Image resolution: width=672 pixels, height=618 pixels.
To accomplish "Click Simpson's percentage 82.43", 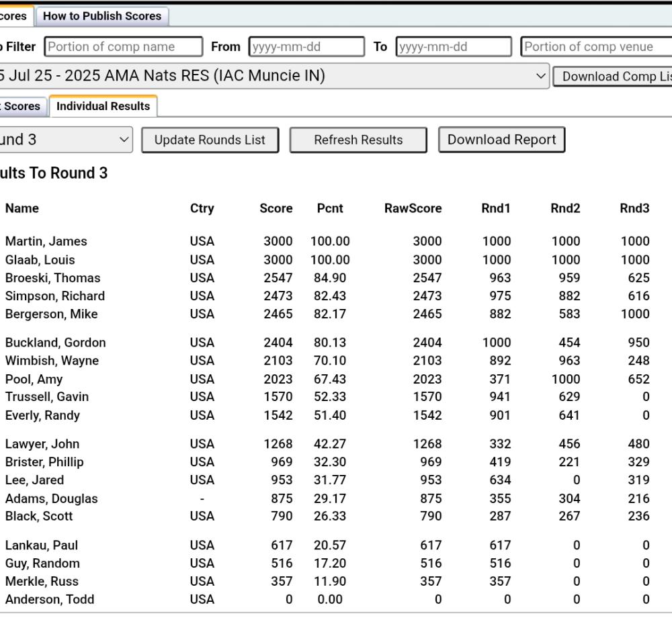I will point(330,296).
